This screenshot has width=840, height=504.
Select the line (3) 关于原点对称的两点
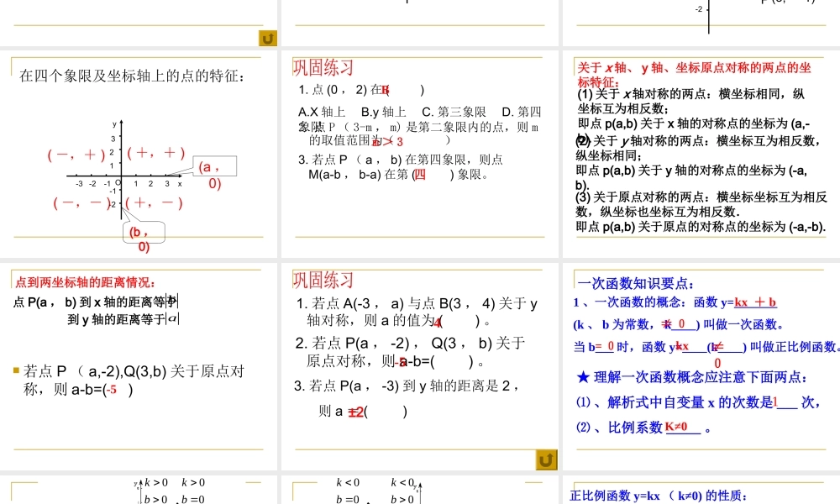(701, 204)
